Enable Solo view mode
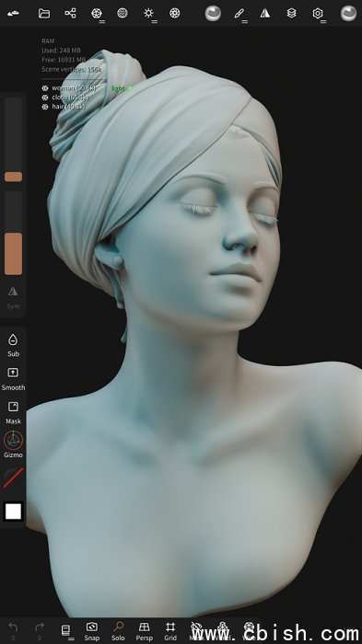This screenshot has height=644, width=362. click(118, 631)
